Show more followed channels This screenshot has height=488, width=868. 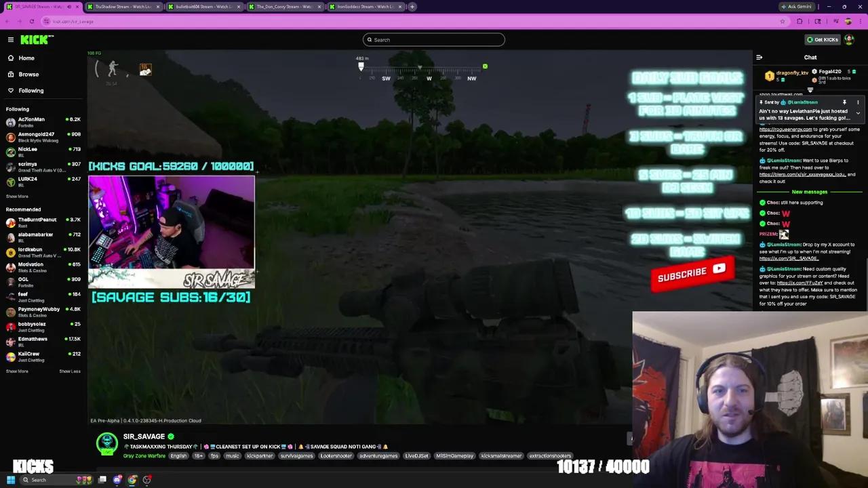(x=17, y=197)
